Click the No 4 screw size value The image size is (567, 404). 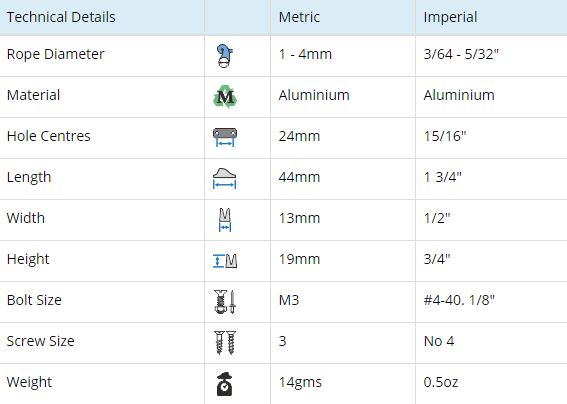(x=439, y=341)
